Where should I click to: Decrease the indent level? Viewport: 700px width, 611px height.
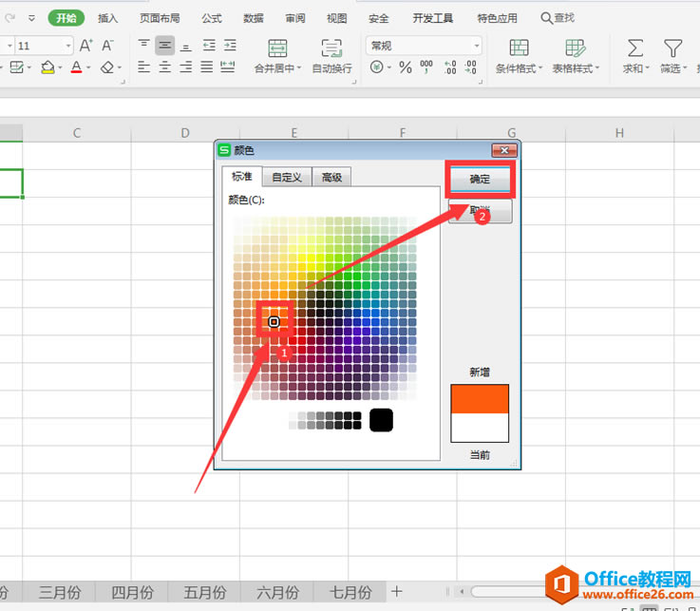pyautogui.click(x=209, y=45)
